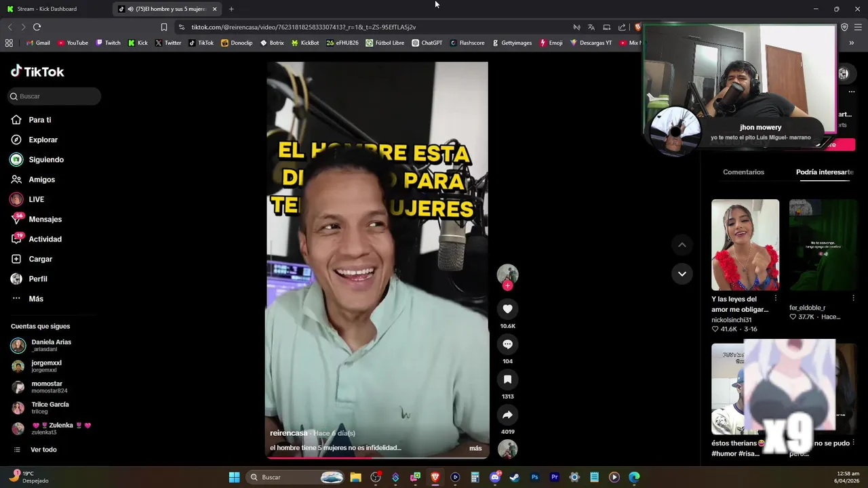Click the video progress bar
868x488 pixels.
pos(377,458)
